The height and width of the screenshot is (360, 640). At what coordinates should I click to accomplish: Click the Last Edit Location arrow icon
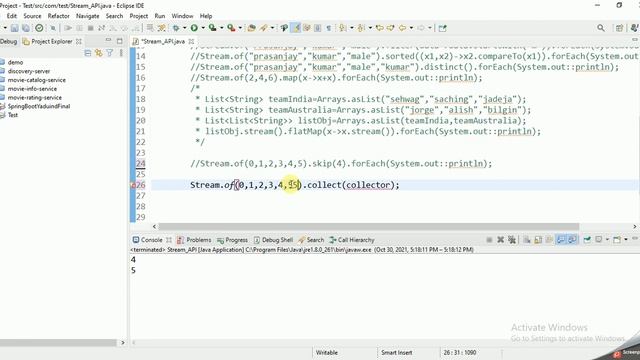point(380,28)
